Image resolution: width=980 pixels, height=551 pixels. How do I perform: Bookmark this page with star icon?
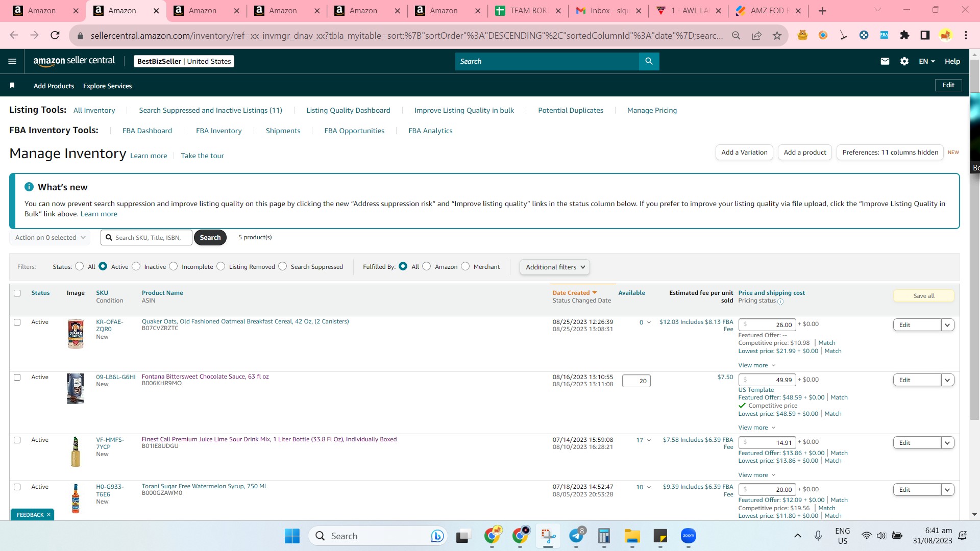777,35
